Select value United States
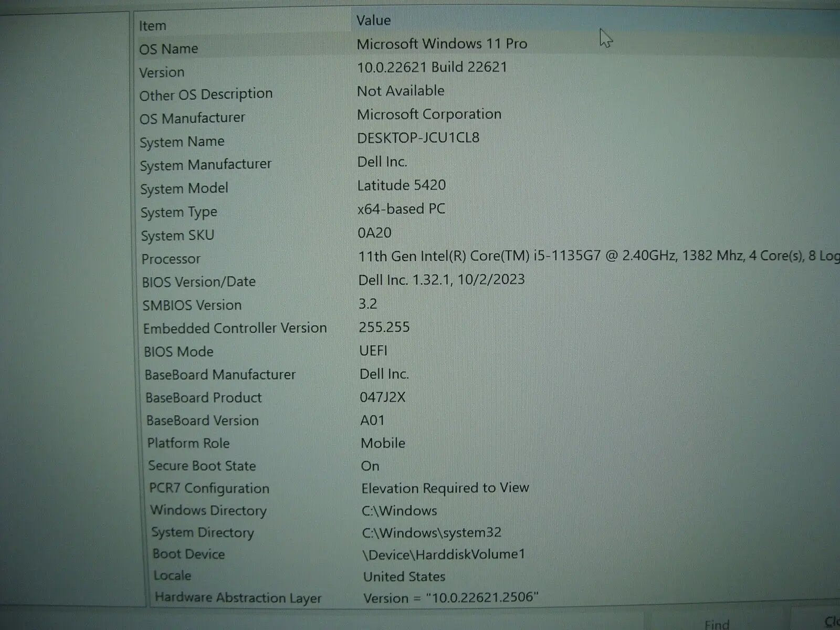The height and width of the screenshot is (630, 840). (404, 577)
